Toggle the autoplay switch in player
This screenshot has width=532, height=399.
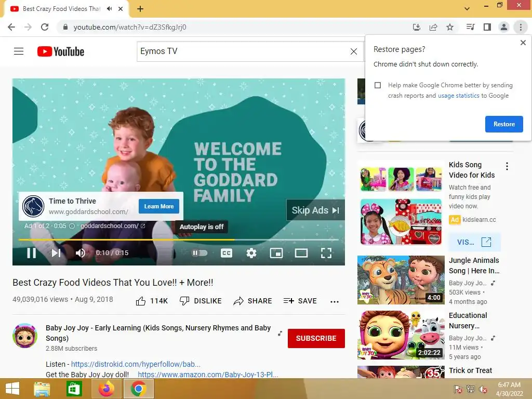(199, 253)
